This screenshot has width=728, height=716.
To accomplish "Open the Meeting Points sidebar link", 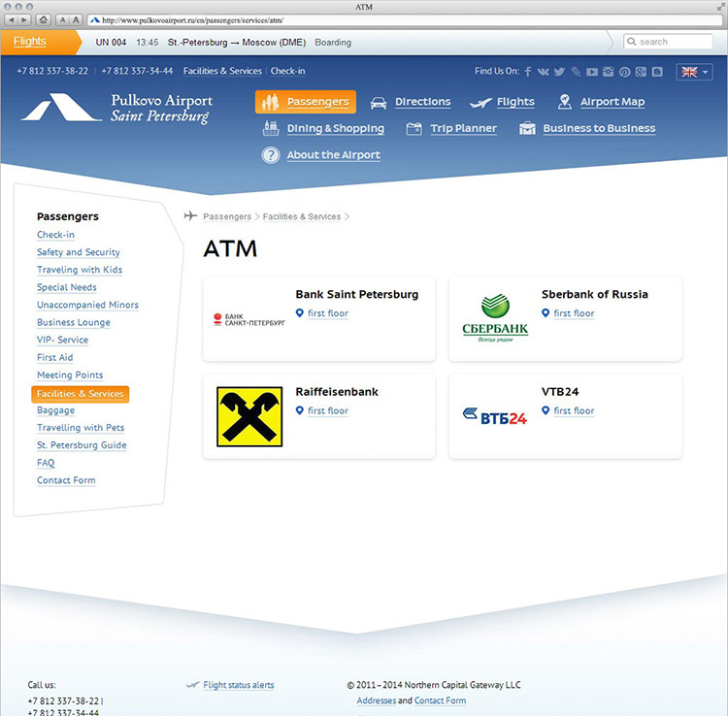I will pos(70,374).
